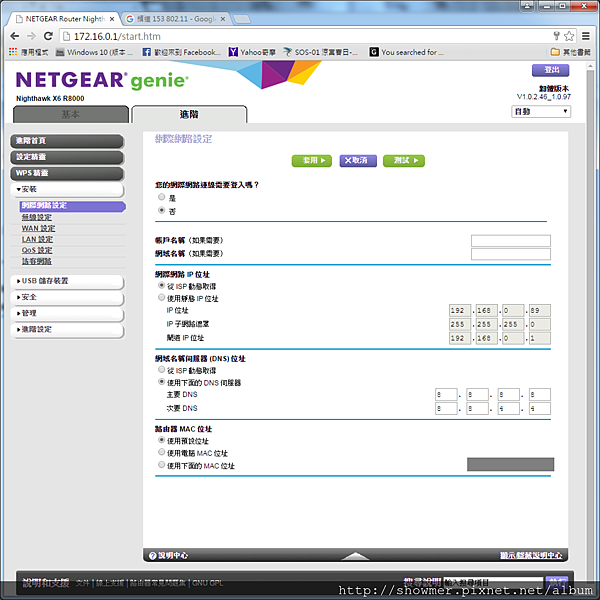This screenshot has height=600, width=600.
Task: Open the other bookmarks folder
Action: point(571,52)
